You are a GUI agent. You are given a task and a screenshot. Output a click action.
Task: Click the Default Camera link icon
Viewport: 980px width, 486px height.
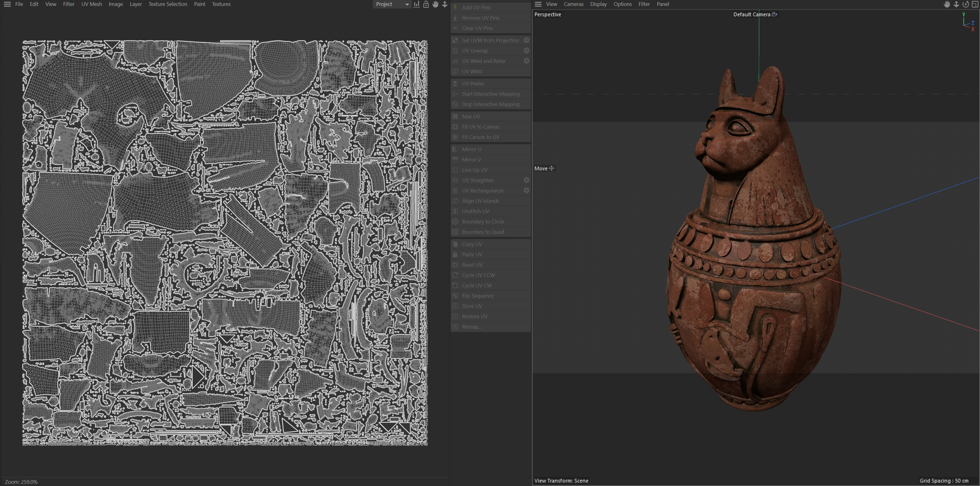[774, 14]
